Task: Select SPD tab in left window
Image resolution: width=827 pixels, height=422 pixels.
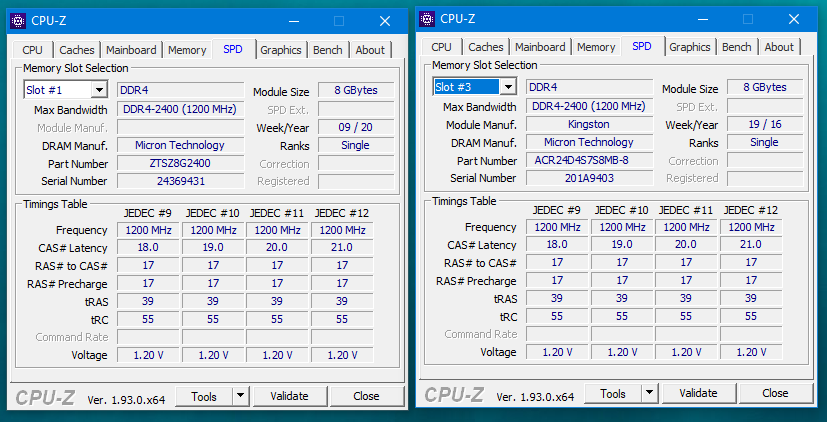Action: pos(233,49)
